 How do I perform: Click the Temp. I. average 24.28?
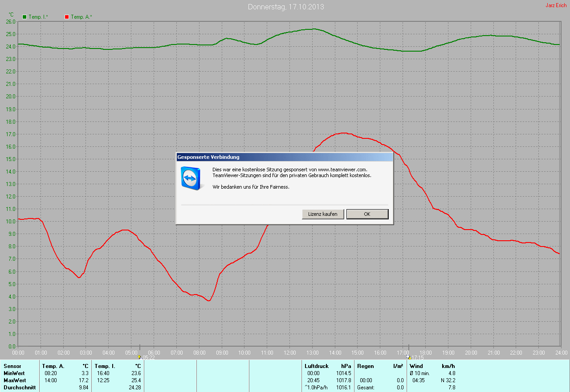(135, 388)
